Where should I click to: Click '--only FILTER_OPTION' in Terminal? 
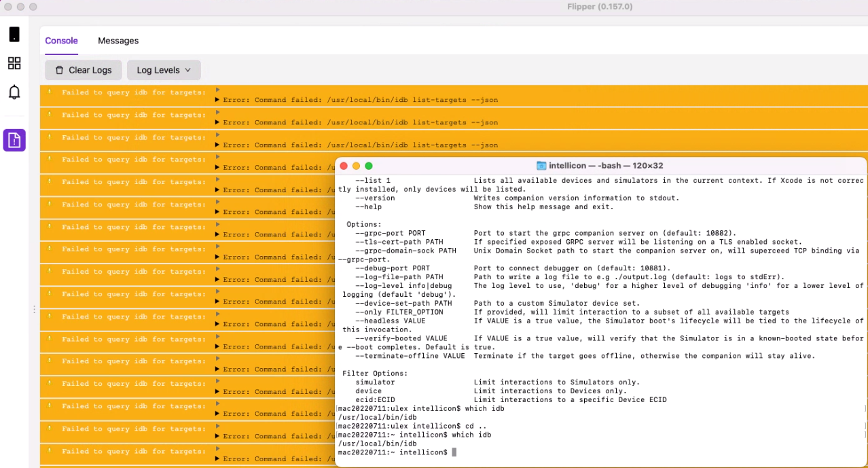point(399,312)
